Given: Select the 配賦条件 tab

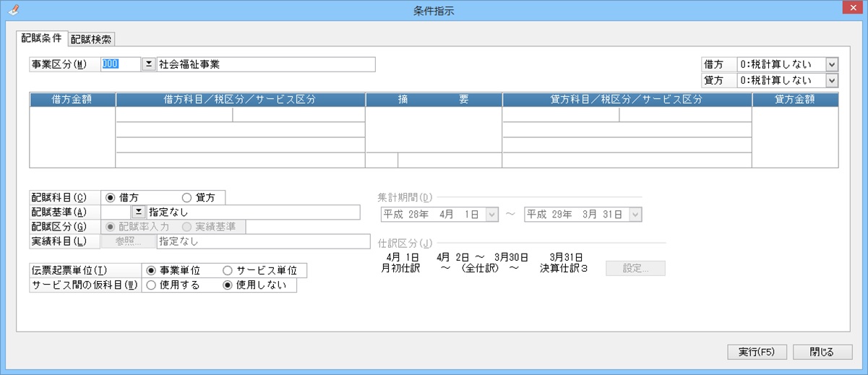Looking at the screenshot, I should click(41, 38).
